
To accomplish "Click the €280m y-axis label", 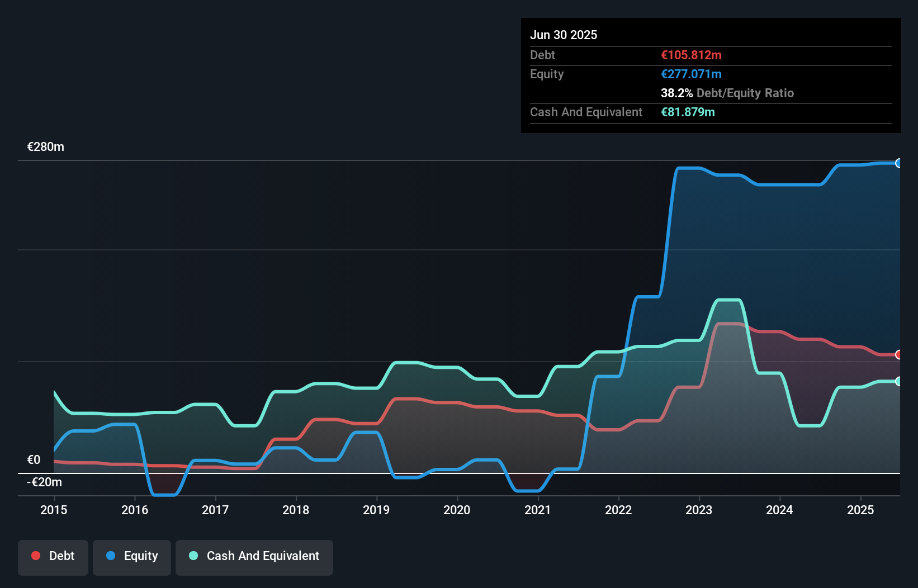I will 46,147.
